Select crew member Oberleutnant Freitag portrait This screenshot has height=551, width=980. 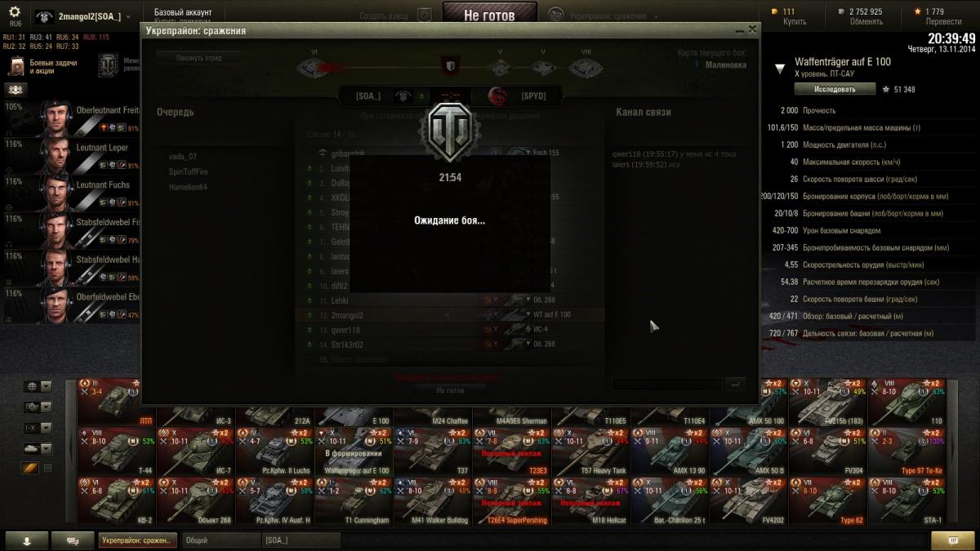click(x=56, y=118)
